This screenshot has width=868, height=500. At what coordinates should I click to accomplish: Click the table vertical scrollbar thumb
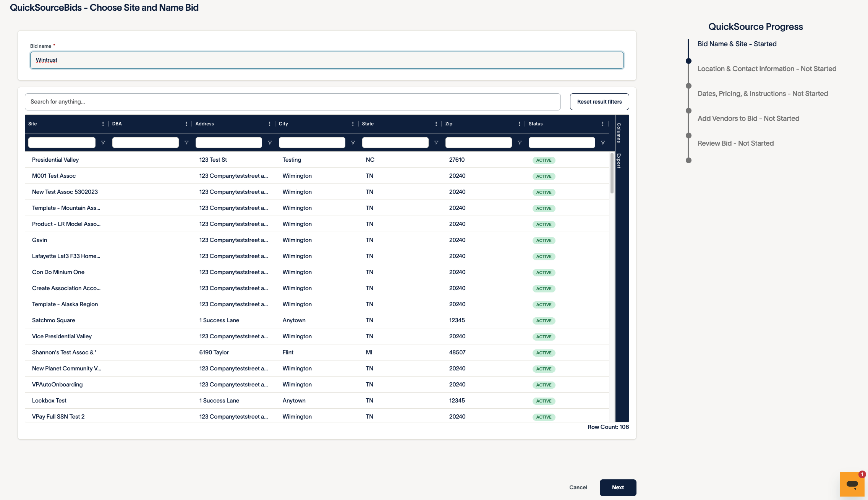(x=612, y=173)
